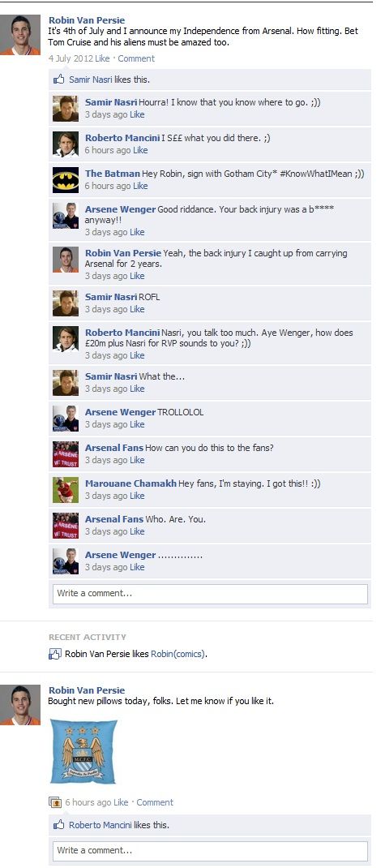Image resolution: width=385 pixels, height=868 pixels.
Task: Open Samir Nasri's name in the 'likes this' row
Action: coord(91,79)
